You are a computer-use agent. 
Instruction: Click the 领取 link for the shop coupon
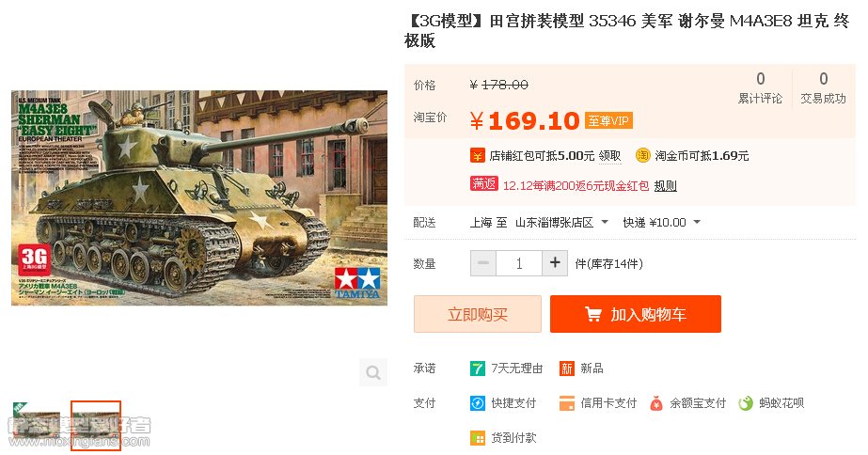(x=609, y=156)
